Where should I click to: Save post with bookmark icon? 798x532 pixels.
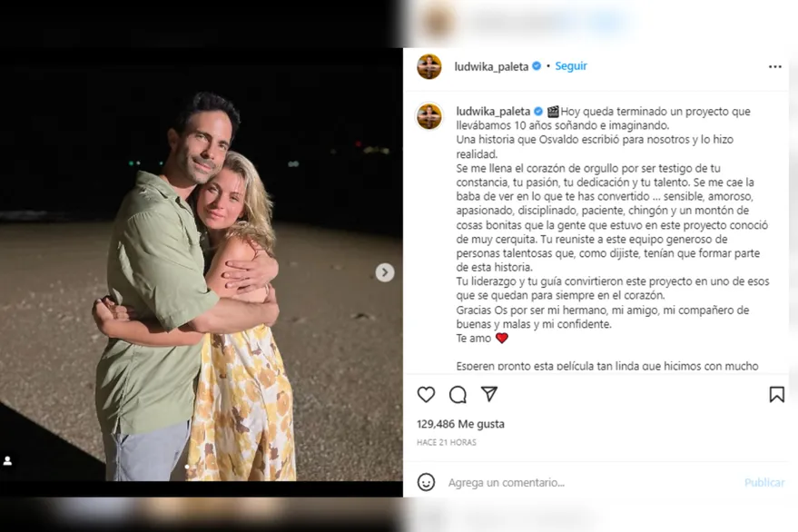776,395
